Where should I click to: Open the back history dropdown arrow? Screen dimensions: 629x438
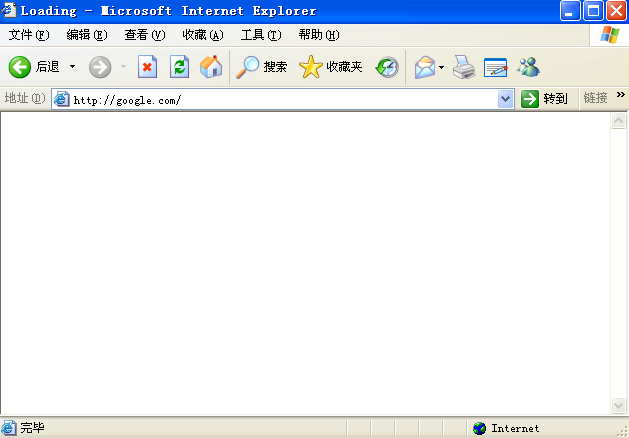point(72,67)
